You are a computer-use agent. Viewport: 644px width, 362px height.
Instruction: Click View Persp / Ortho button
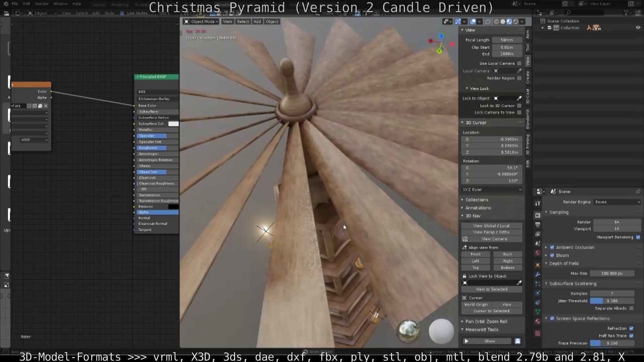[x=491, y=232]
